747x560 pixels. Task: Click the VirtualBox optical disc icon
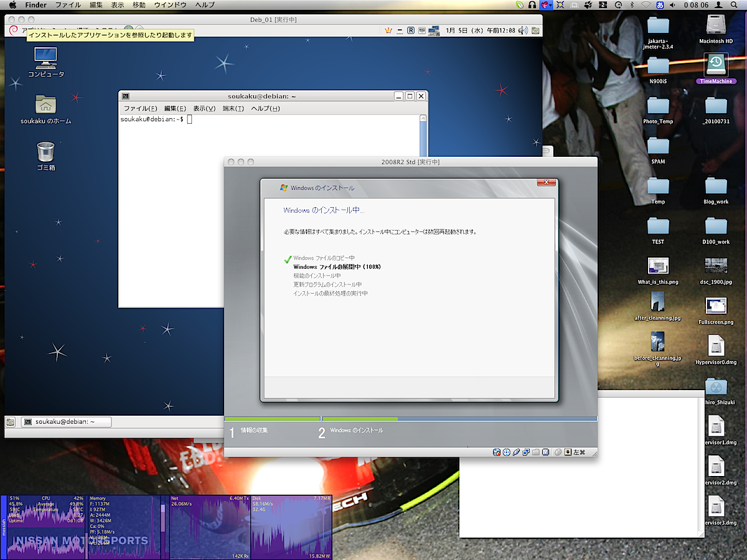[507, 452]
